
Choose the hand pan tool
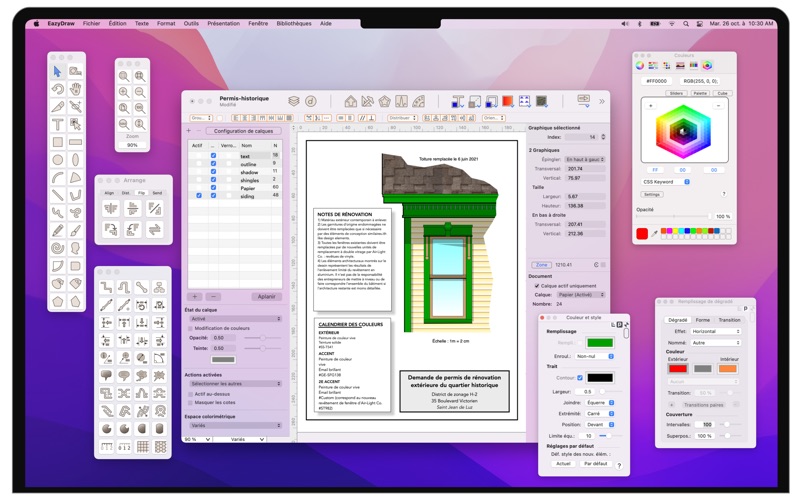[76, 89]
